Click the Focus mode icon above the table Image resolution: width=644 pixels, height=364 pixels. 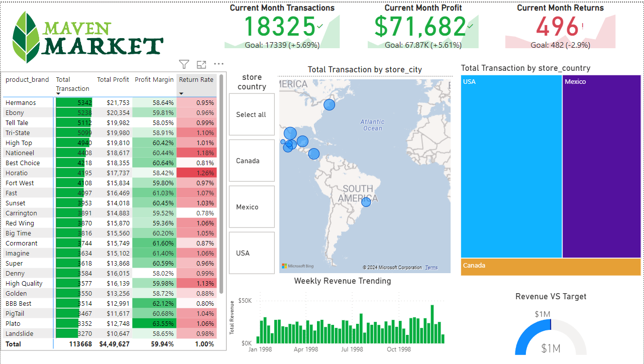tap(201, 64)
